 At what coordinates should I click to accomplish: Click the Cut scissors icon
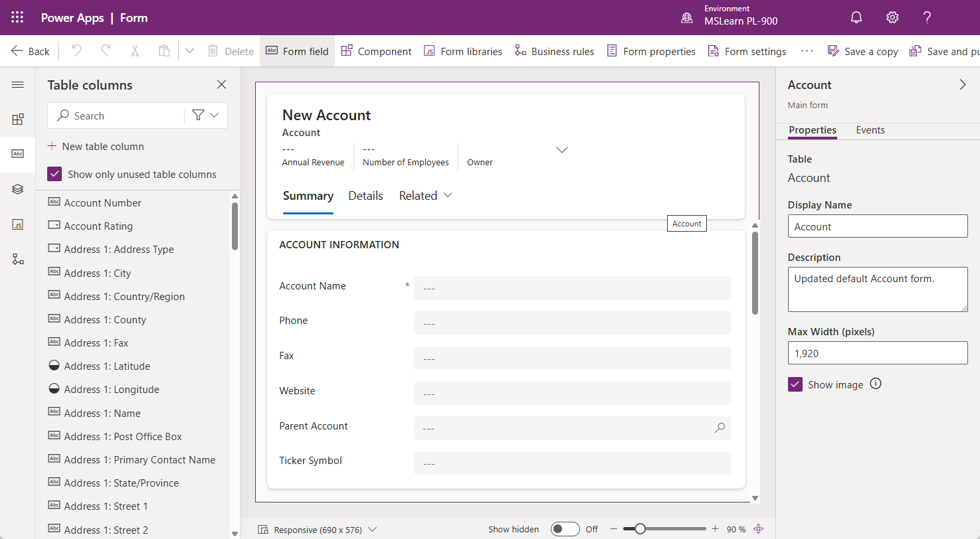[x=135, y=51]
